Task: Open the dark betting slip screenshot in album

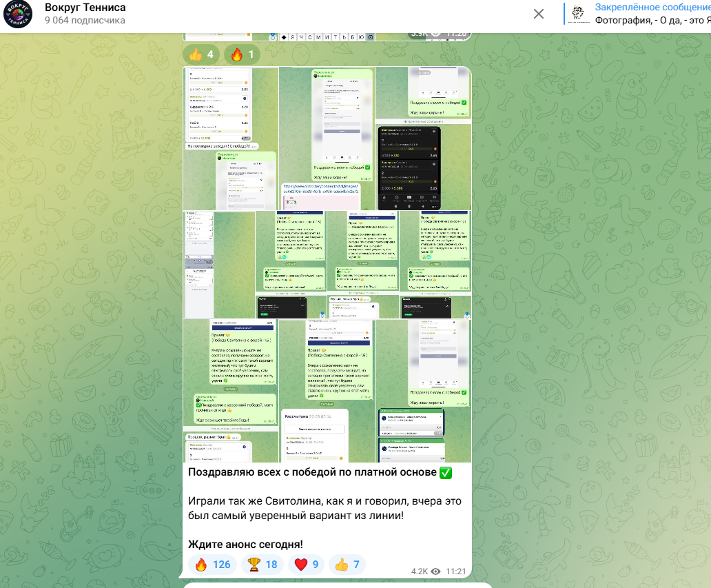Action: tap(409, 168)
